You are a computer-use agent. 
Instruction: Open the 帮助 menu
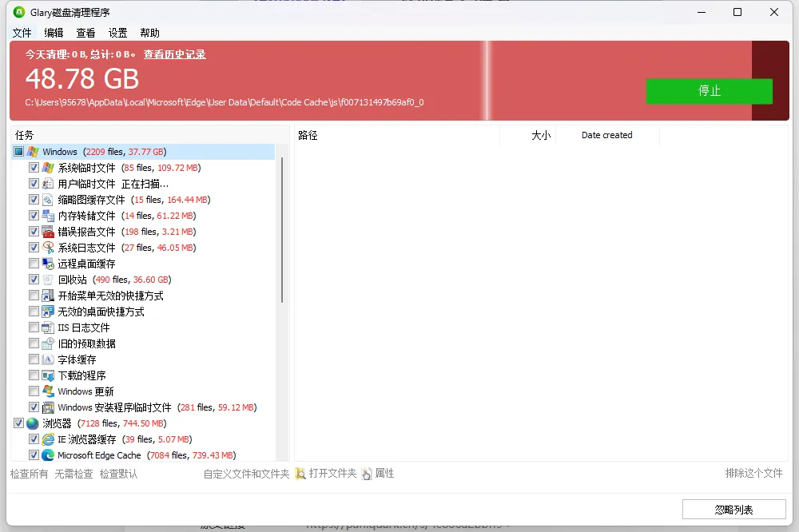pos(150,33)
